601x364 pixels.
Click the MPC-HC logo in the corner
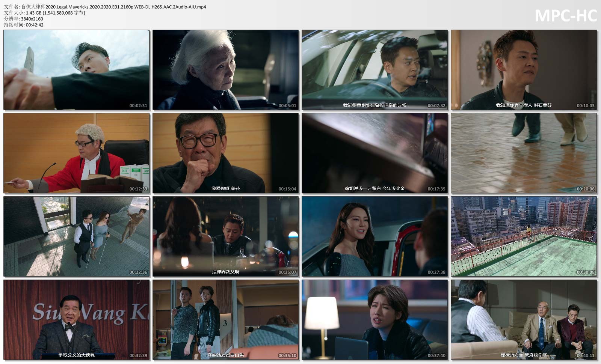click(x=565, y=16)
